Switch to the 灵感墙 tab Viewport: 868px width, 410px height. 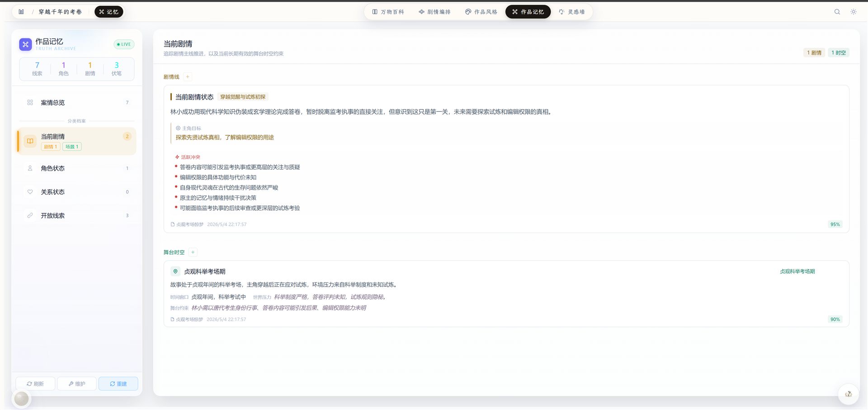click(x=572, y=12)
